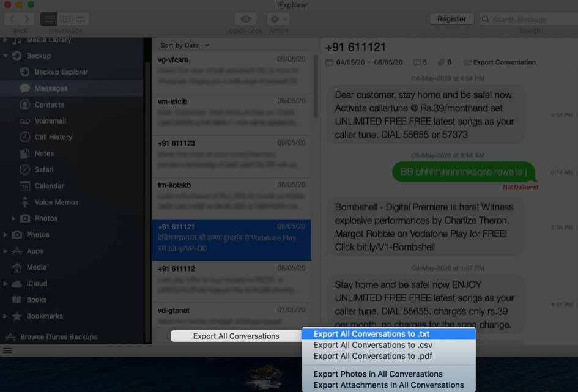Screen dimensions: 578x392
Task: Expand the Media Library tree item
Action: pos(5,40)
